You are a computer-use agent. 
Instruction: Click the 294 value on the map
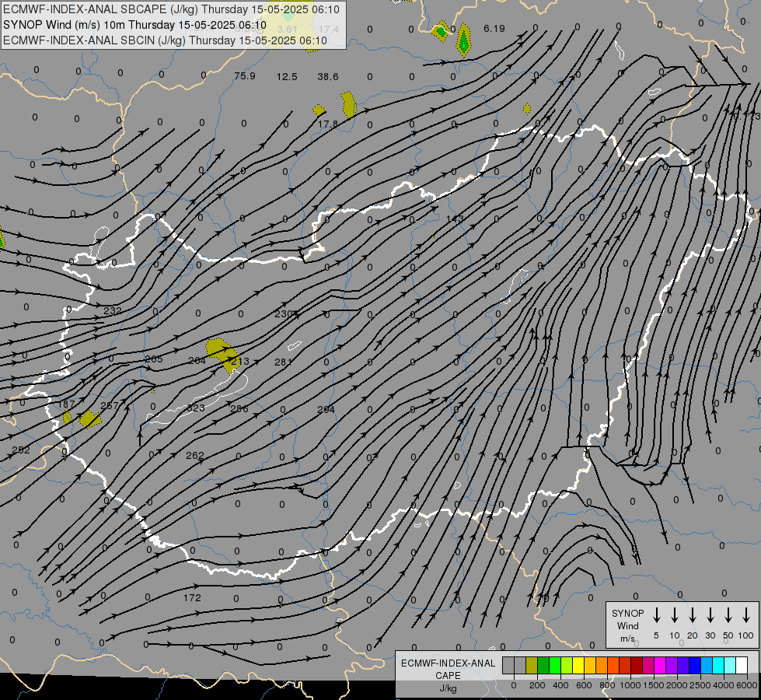326,410
